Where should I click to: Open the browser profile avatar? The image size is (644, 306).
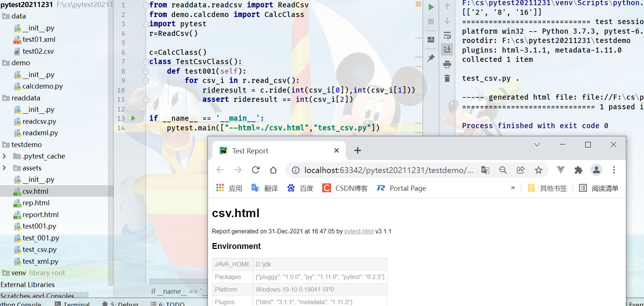596,170
